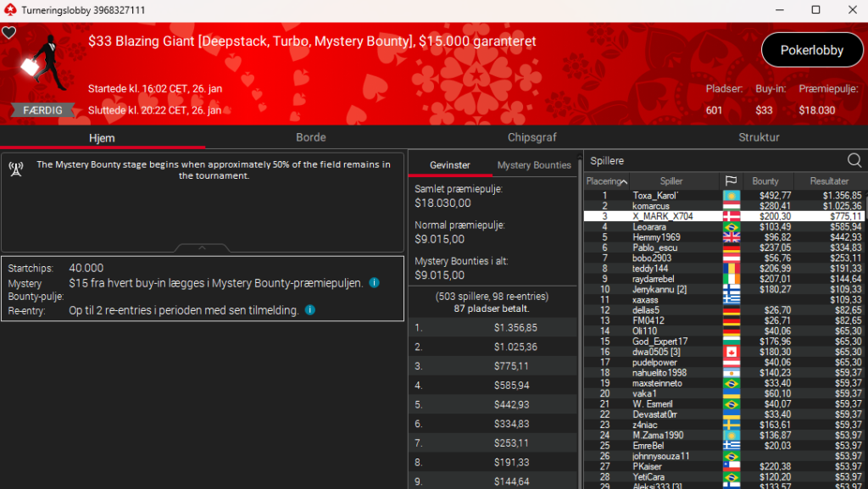Sort list by Resultater column header
868x489 pixels.
click(828, 181)
